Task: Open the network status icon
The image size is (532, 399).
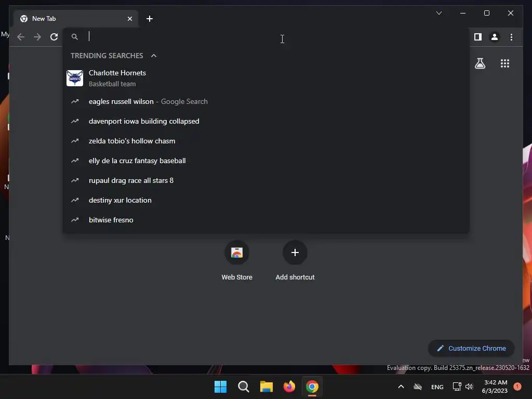Action: 457,387
